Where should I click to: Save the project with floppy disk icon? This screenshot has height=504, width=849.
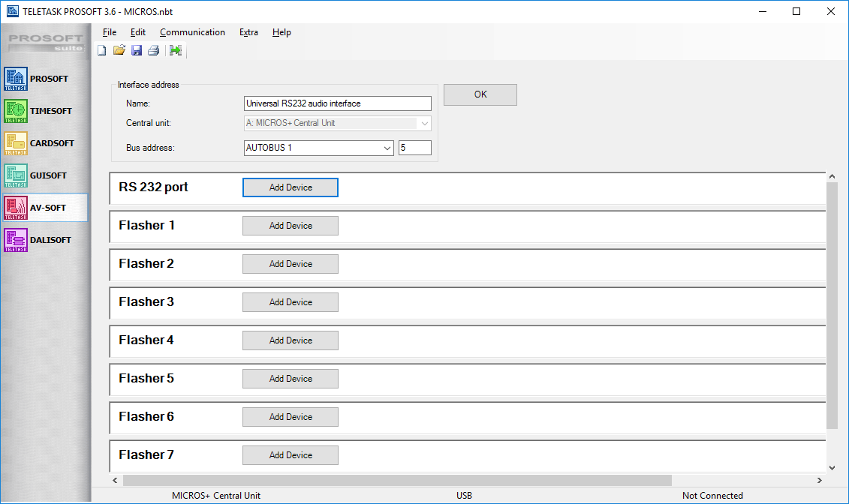136,50
